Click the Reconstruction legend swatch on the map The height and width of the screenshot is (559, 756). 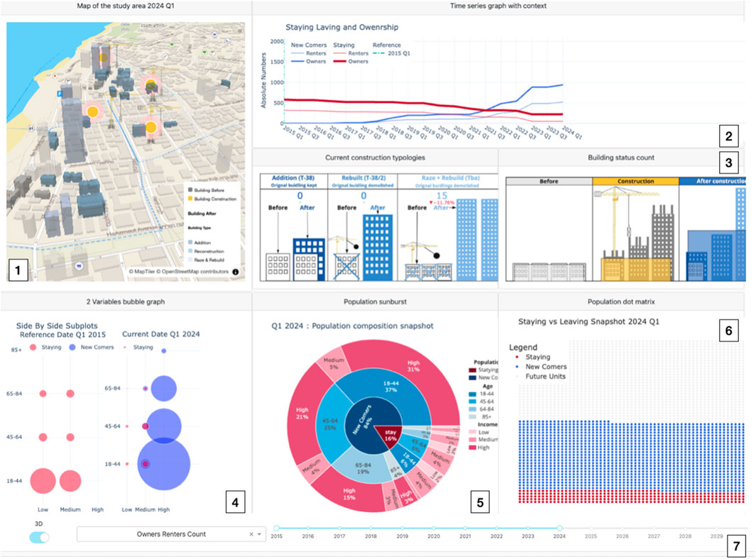(x=190, y=251)
